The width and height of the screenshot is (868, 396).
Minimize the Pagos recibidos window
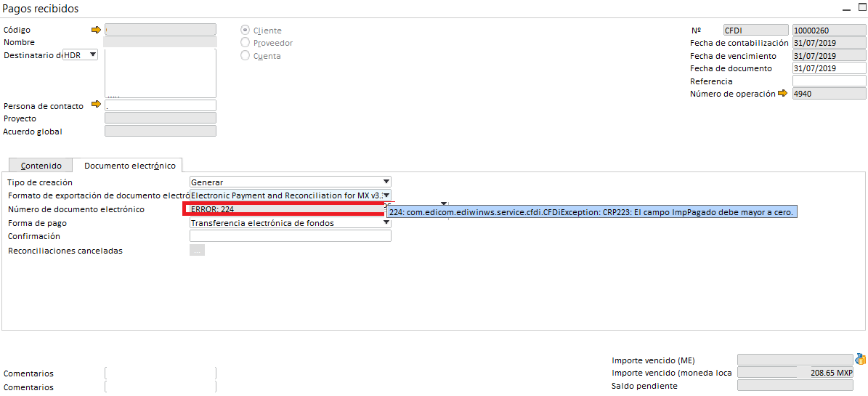[845, 9]
